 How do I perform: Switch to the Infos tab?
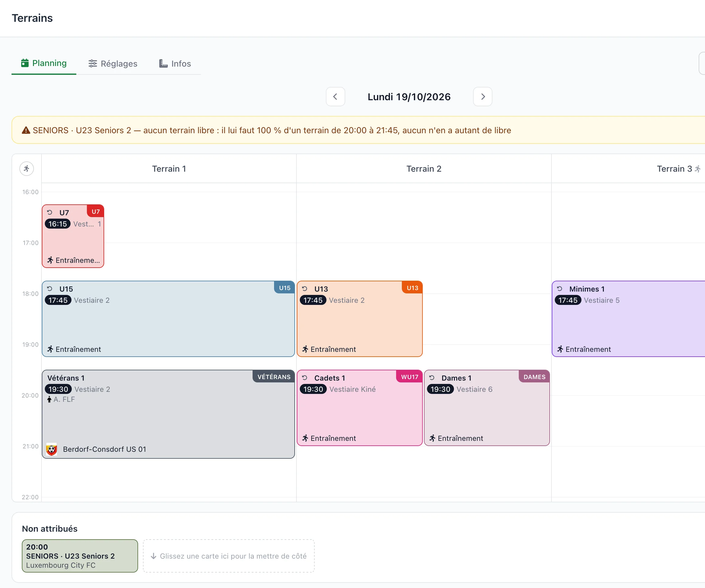click(174, 63)
